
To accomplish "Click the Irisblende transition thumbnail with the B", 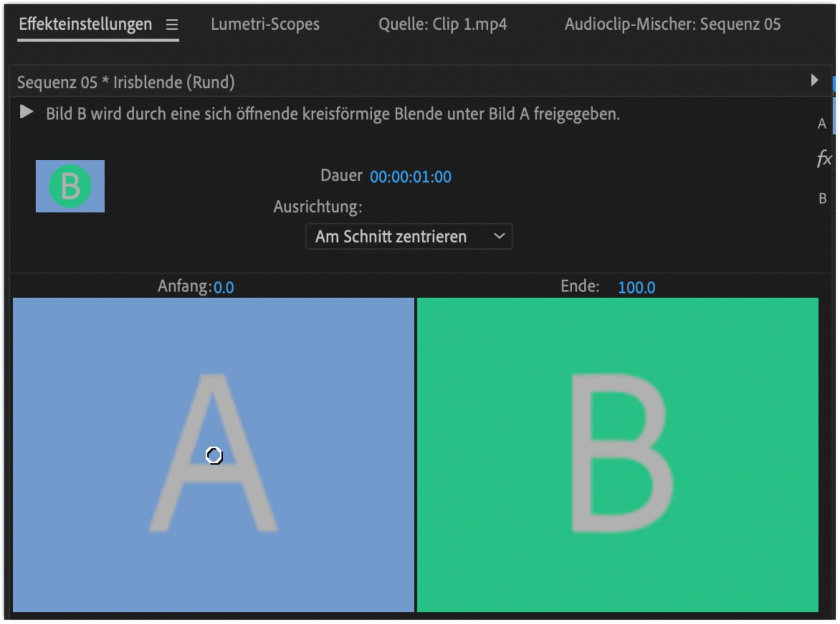I will [x=70, y=186].
